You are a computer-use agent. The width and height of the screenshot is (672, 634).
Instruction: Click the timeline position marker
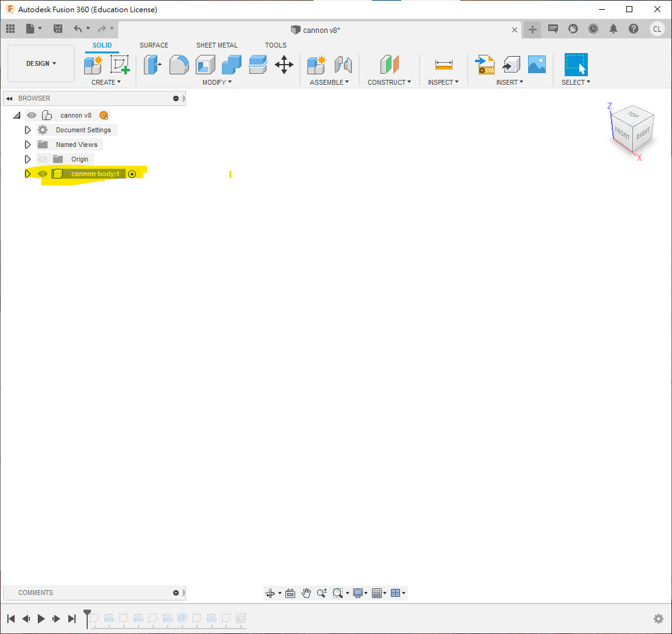point(87,614)
